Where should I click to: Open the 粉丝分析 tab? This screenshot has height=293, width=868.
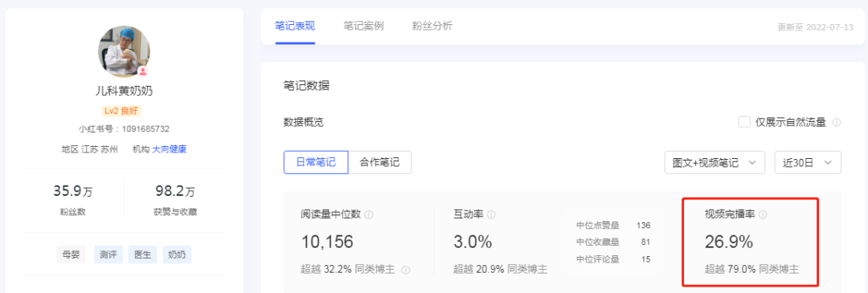coord(432,26)
